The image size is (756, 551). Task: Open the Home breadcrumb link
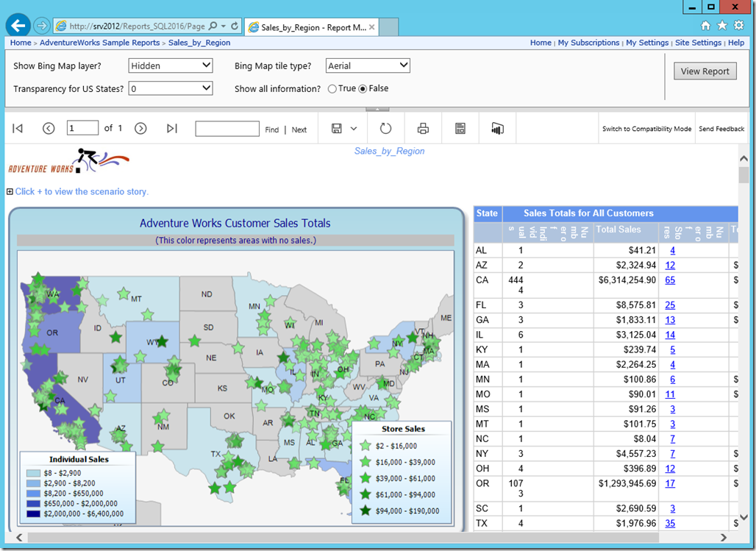point(21,43)
